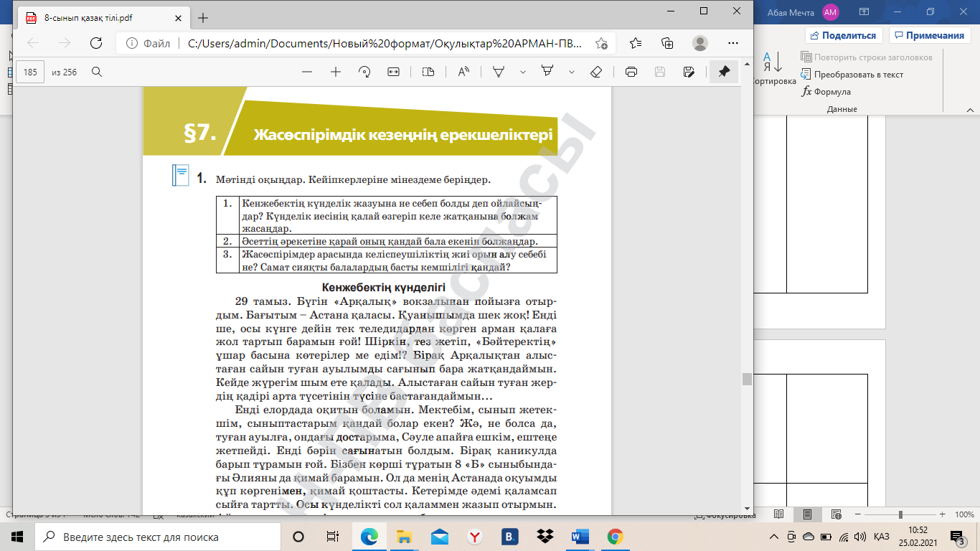Open Google Chrome from taskbar
The width and height of the screenshot is (980, 551).
pos(615,537)
